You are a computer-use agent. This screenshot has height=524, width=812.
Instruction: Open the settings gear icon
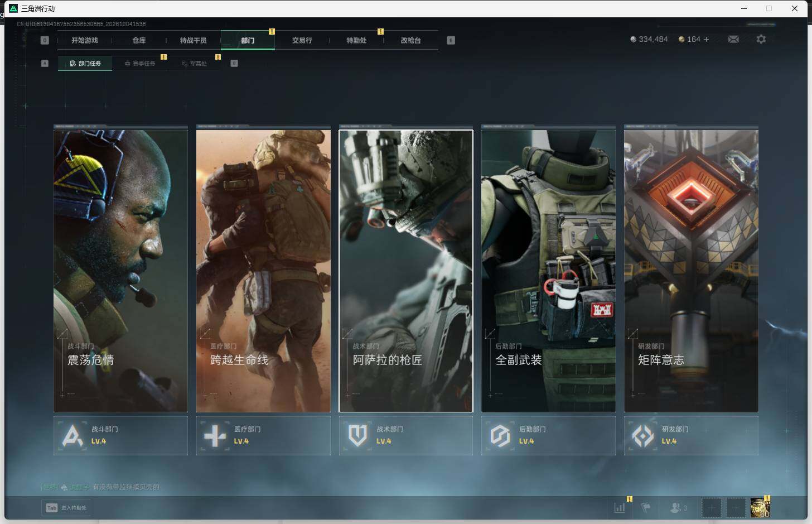[761, 39]
